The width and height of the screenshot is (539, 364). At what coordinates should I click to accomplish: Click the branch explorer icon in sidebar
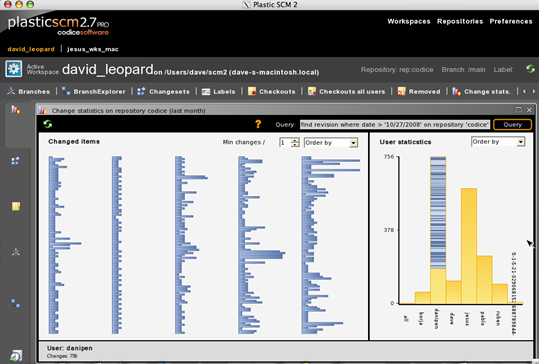click(16, 303)
